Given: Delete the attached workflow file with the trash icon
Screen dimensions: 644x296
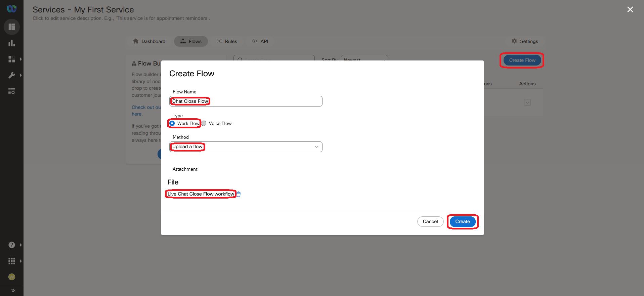Looking at the screenshot, I should [x=239, y=194].
